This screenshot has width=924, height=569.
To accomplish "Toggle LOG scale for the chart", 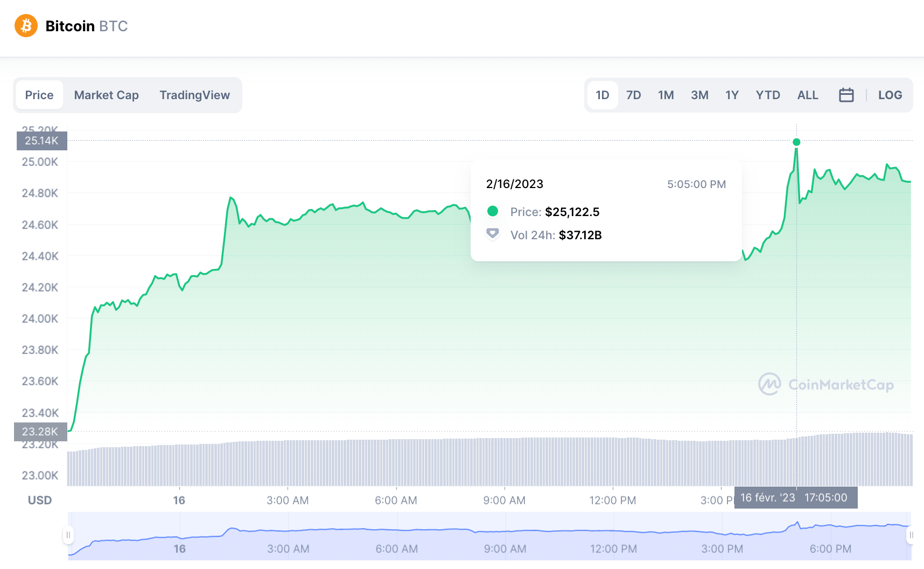I will pos(890,95).
